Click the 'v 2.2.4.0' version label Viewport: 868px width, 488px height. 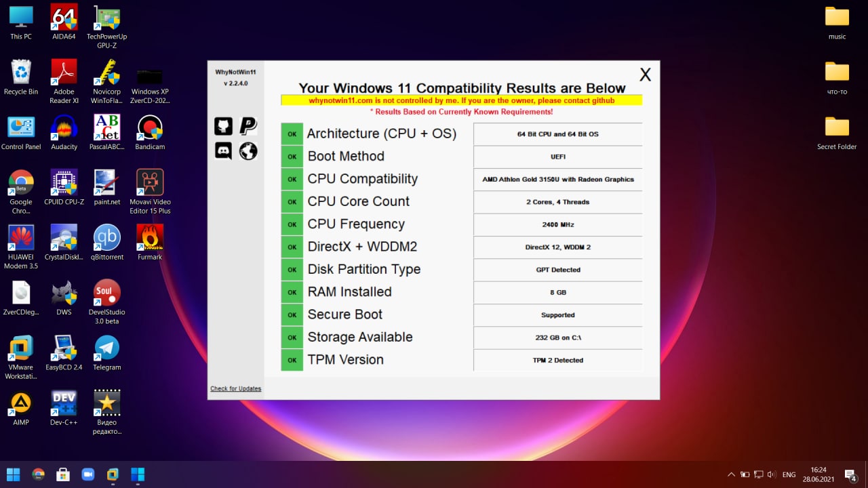tap(235, 83)
